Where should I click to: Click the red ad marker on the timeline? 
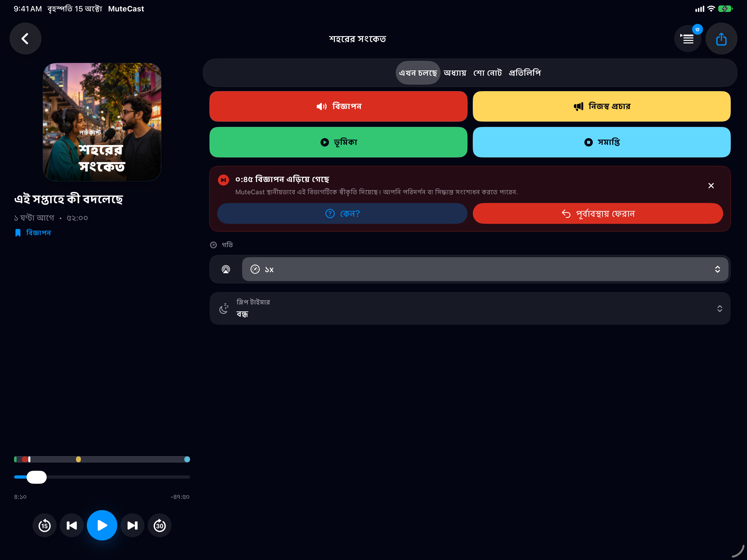click(25, 459)
